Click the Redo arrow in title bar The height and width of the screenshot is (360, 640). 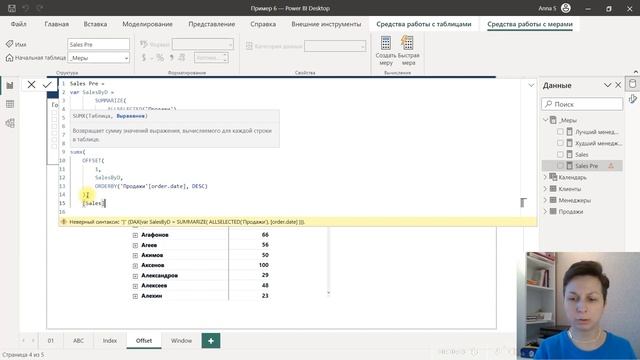coord(40,8)
